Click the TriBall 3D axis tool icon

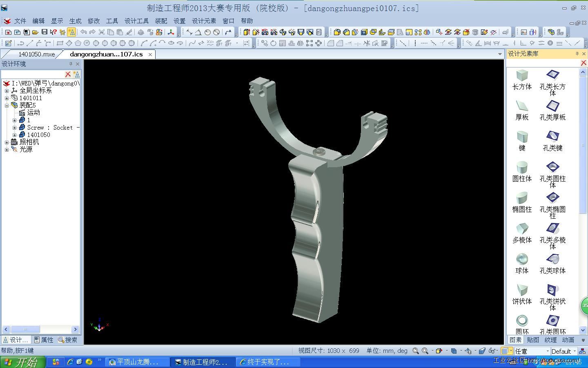pos(171,32)
